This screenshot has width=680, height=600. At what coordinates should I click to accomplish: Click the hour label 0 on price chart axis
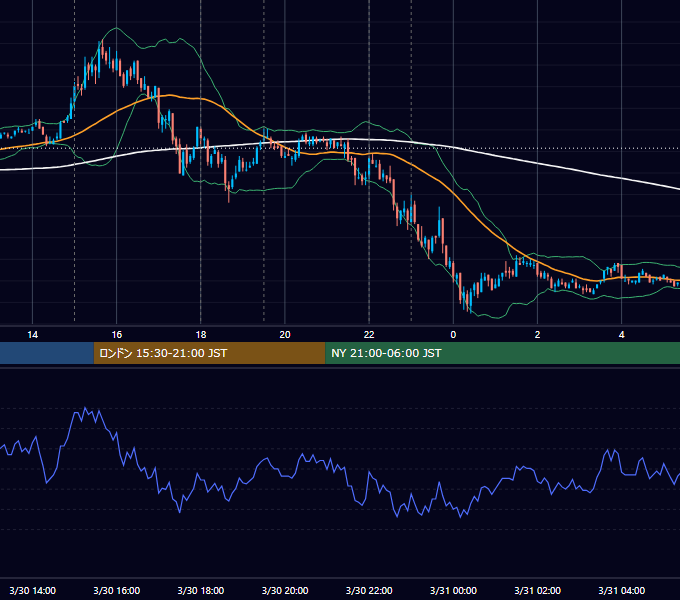pos(453,335)
